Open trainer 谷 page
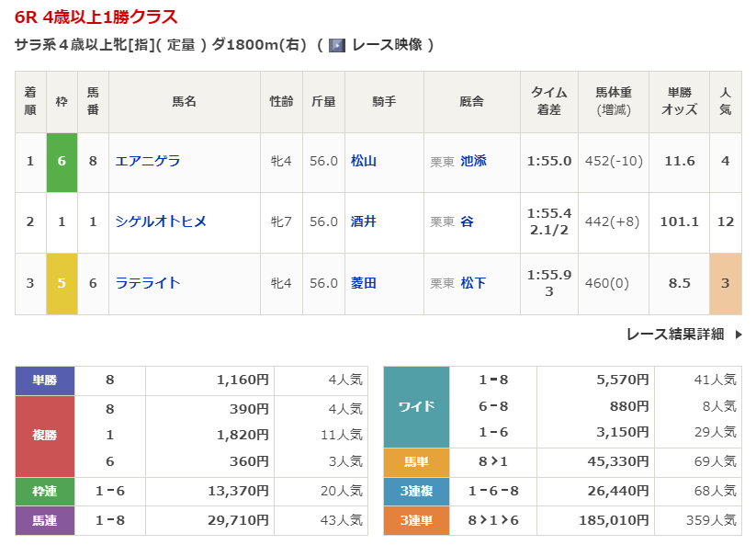This screenshot has width=756, height=545. point(467,221)
